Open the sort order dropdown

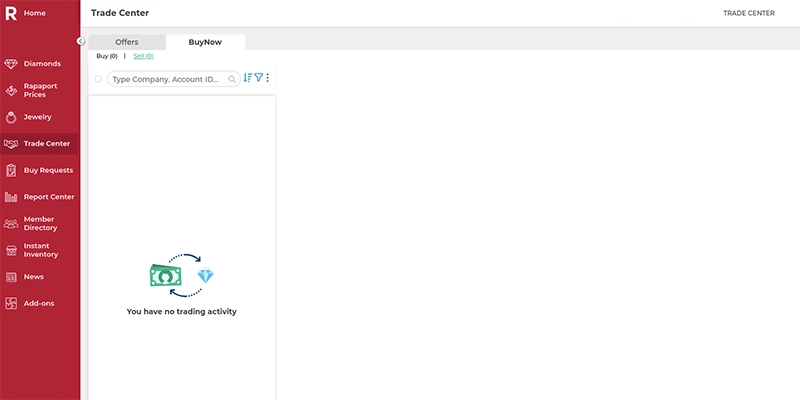pyautogui.click(x=248, y=78)
